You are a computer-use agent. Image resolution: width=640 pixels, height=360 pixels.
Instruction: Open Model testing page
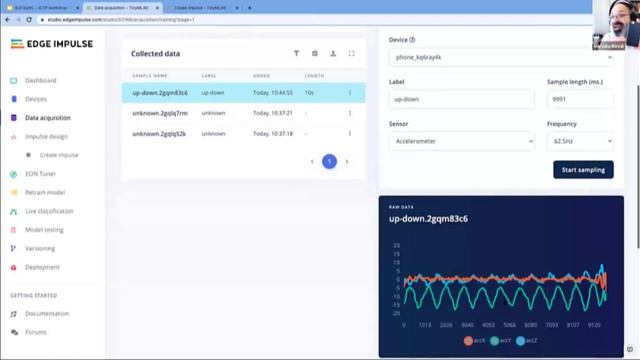44,230
